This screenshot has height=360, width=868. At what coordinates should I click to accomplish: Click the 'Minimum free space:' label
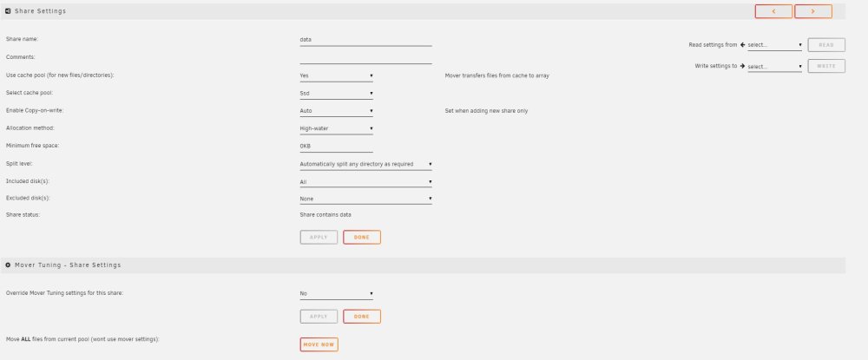(x=32, y=146)
